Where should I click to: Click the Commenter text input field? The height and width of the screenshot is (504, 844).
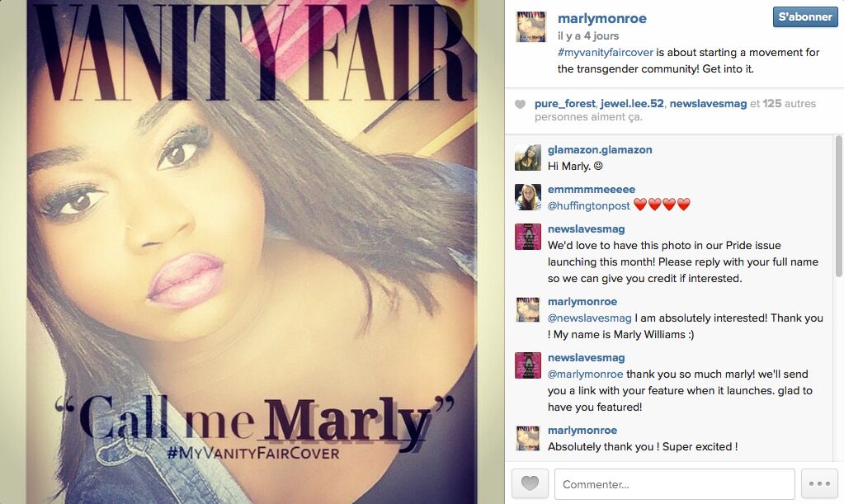674,484
